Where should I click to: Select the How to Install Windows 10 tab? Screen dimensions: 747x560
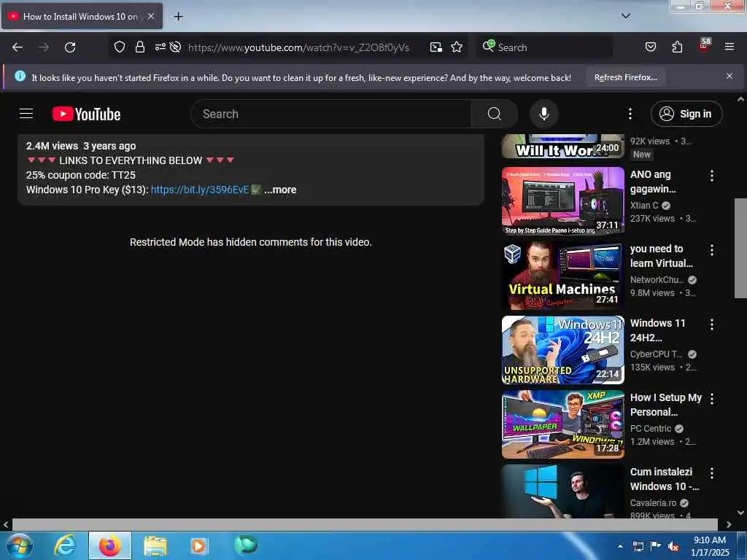click(82, 16)
